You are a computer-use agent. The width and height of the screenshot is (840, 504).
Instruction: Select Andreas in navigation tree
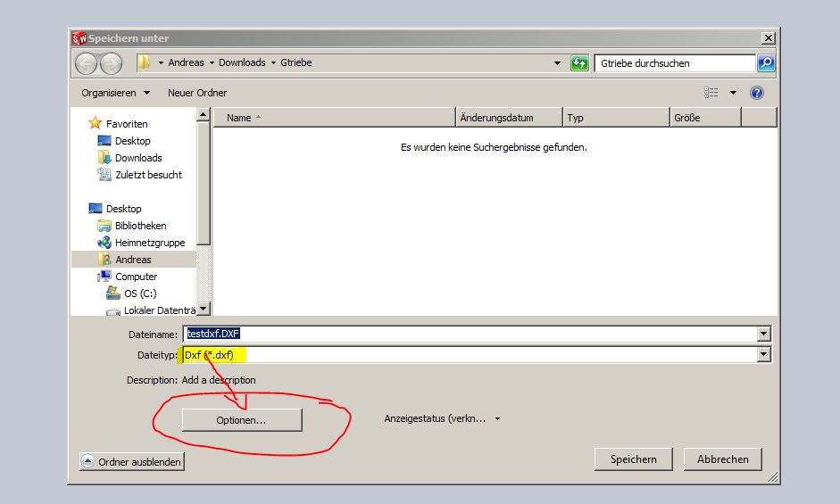pos(133,260)
